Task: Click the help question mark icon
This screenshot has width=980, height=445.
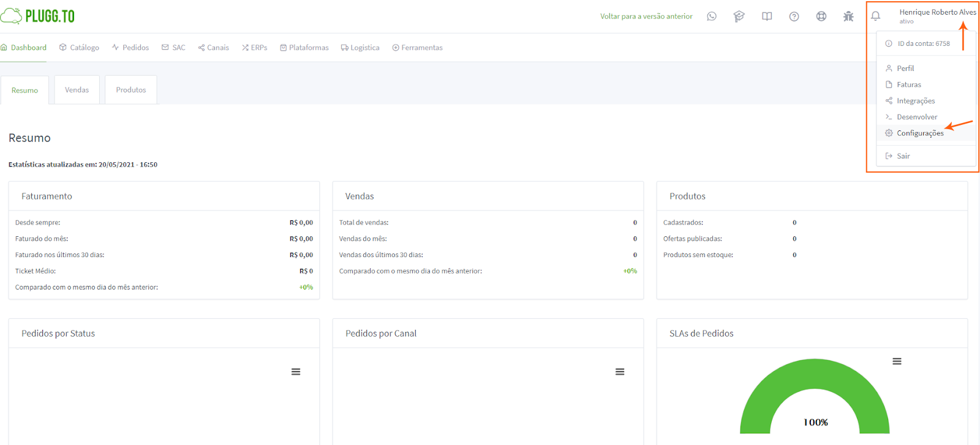Action: (x=794, y=17)
